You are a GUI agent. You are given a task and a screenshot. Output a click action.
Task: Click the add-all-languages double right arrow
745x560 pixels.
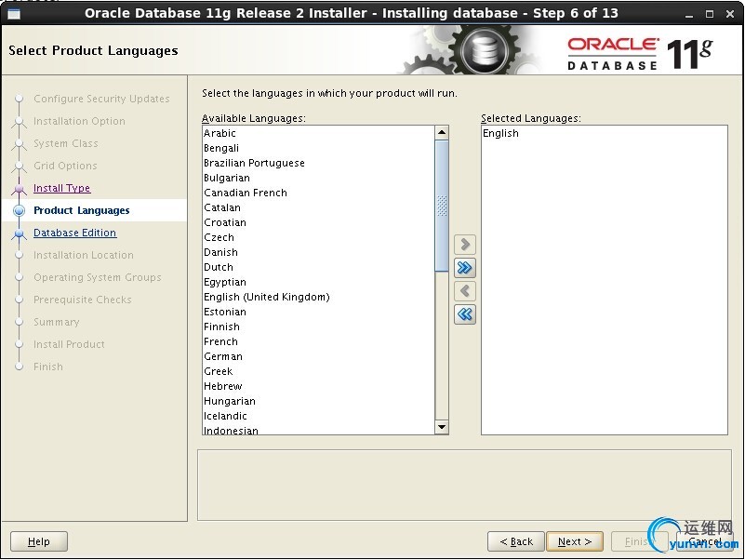[x=465, y=268]
